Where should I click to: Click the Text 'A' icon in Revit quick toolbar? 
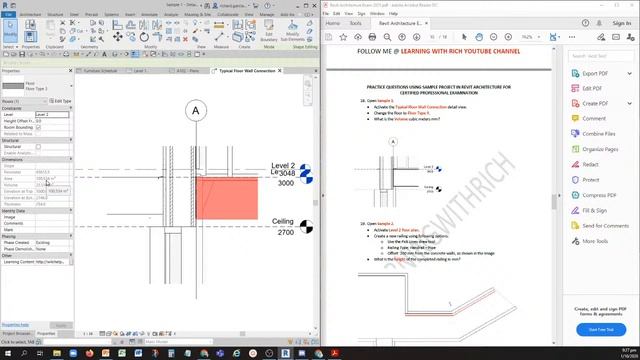tap(104, 54)
